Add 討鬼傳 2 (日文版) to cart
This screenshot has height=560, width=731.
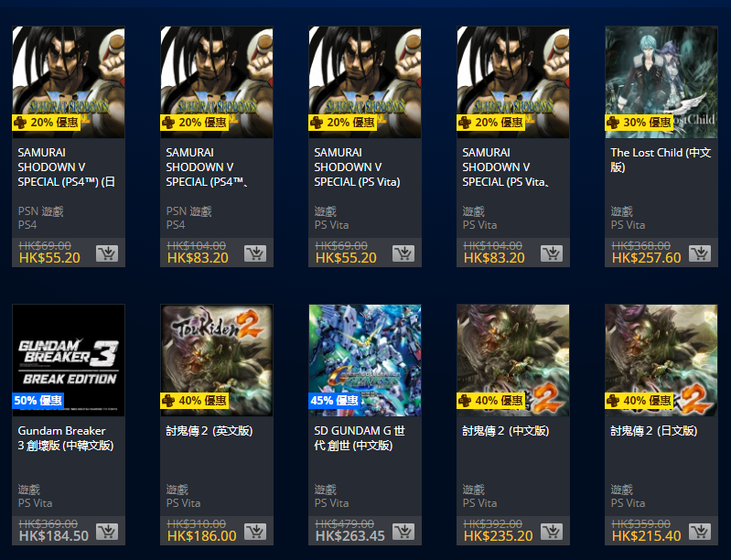[x=700, y=532]
